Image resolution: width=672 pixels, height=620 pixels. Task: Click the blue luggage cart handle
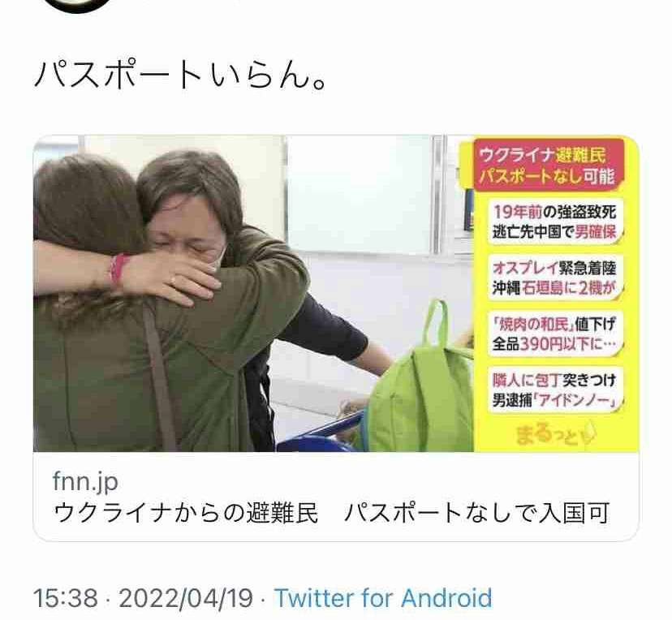point(321,431)
